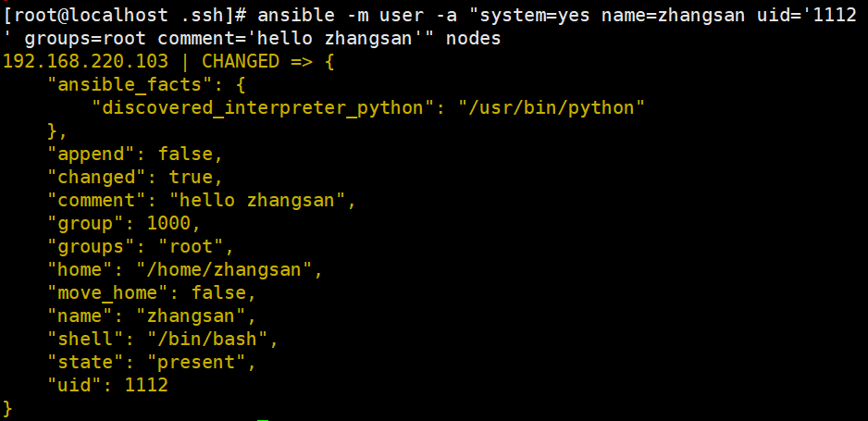Click the /home/zhangsan home path
Image resolution: width=868 pixels, height=421 pixels.
point(224,269)
